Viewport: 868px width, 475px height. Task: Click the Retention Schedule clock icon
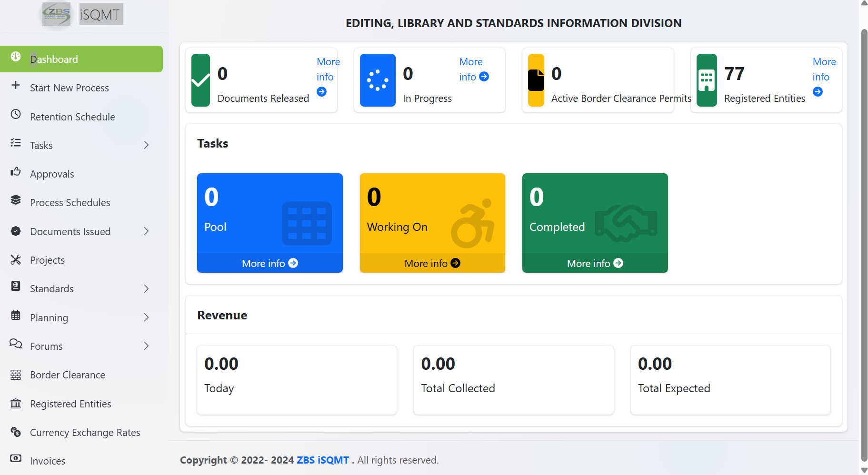[16, 115]
